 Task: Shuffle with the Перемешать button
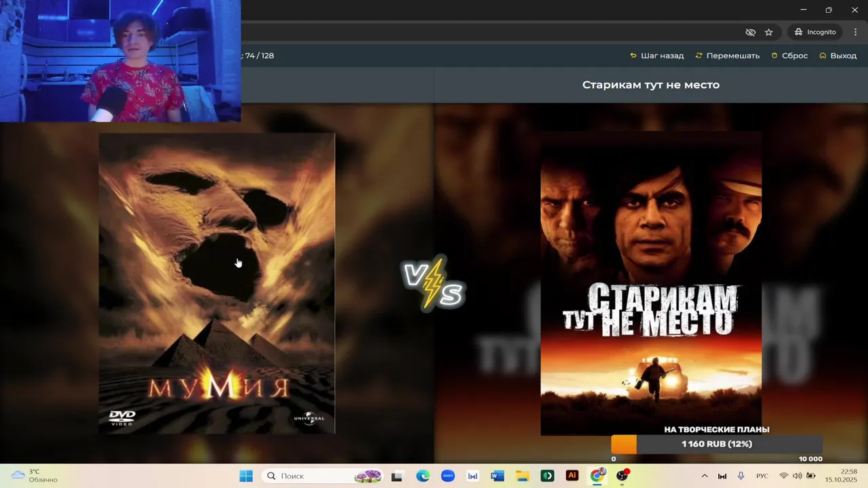pos(728,56)
